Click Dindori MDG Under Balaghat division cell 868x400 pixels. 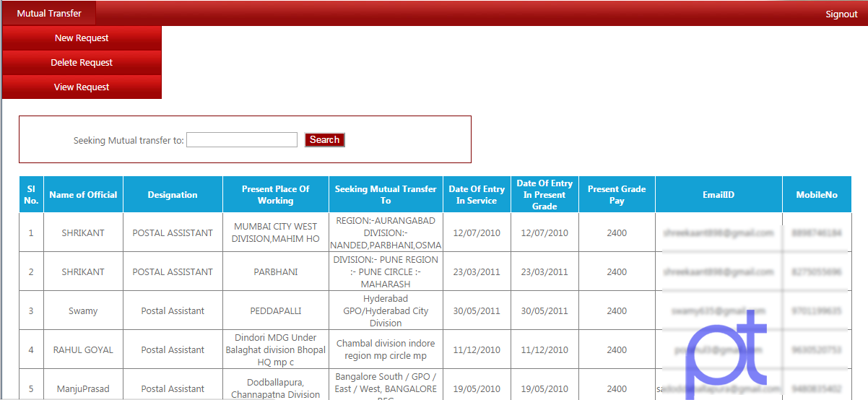coord(276,350)
